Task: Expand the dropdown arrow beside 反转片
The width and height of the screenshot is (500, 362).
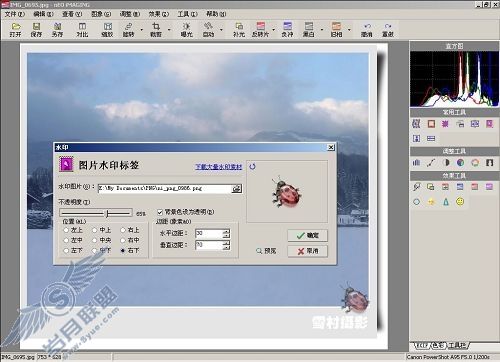Action: coord(274,30)
